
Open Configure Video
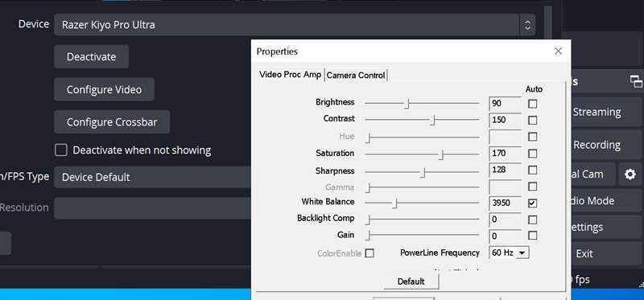click(x=104, y=89)
